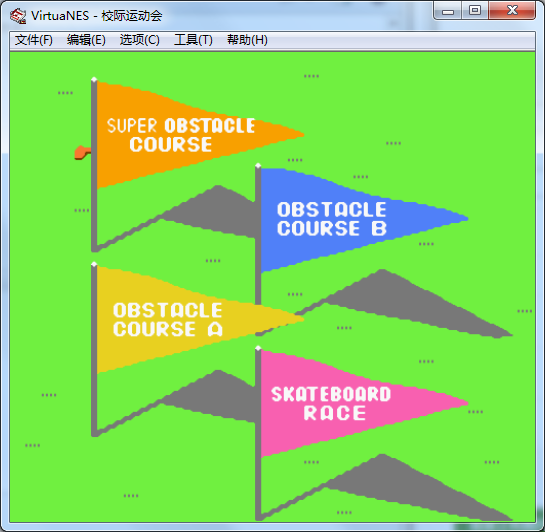The height and width of the screenshot is (532, 545).
Task: Click the white tip of the orange flagpole
Action: (x=94, y=80)
